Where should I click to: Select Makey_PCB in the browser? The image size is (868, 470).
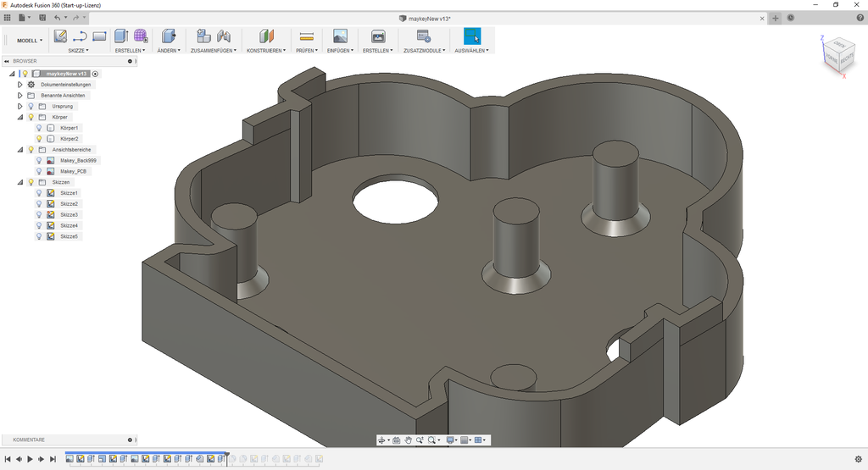click(74, 171)
